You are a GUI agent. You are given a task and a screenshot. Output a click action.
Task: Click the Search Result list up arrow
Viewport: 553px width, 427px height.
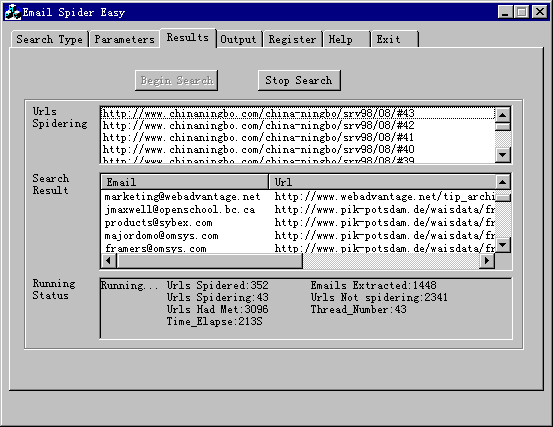click(503, 182)
